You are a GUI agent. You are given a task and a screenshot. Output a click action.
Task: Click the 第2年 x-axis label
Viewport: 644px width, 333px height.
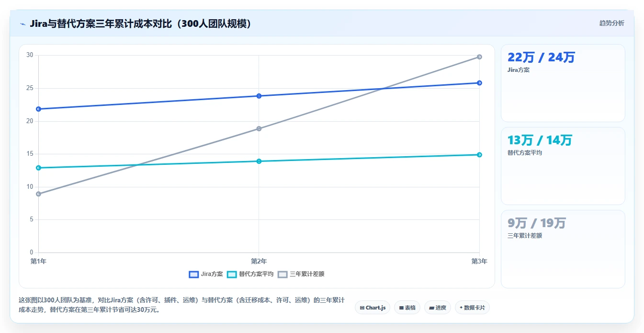pyautogui.click(x=259, y=261)
